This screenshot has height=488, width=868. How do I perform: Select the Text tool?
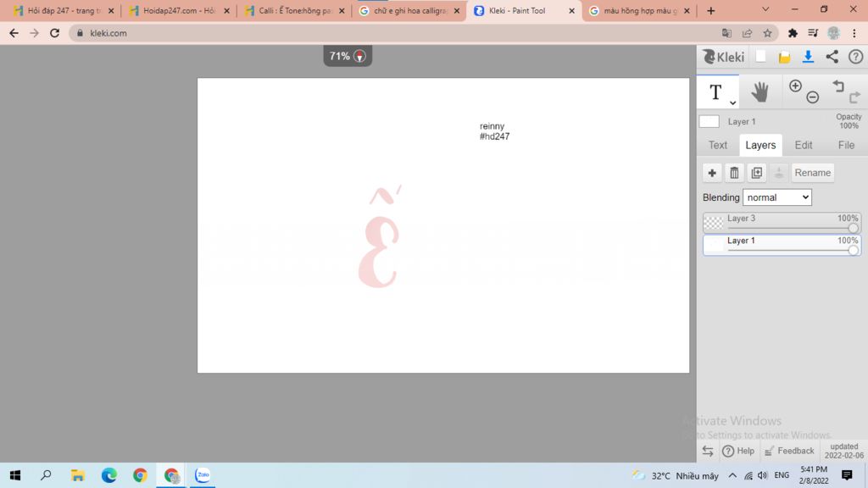coord(715,91)
